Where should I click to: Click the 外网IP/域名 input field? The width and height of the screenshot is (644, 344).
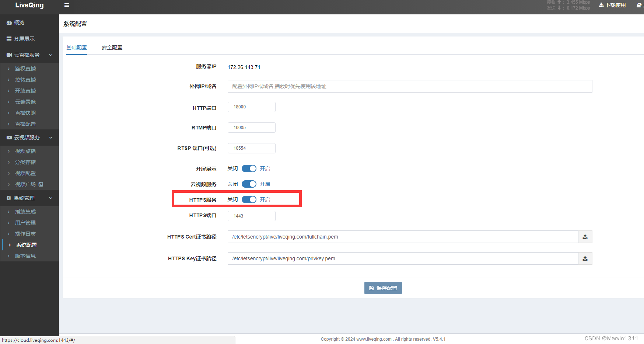coord(410,86)
